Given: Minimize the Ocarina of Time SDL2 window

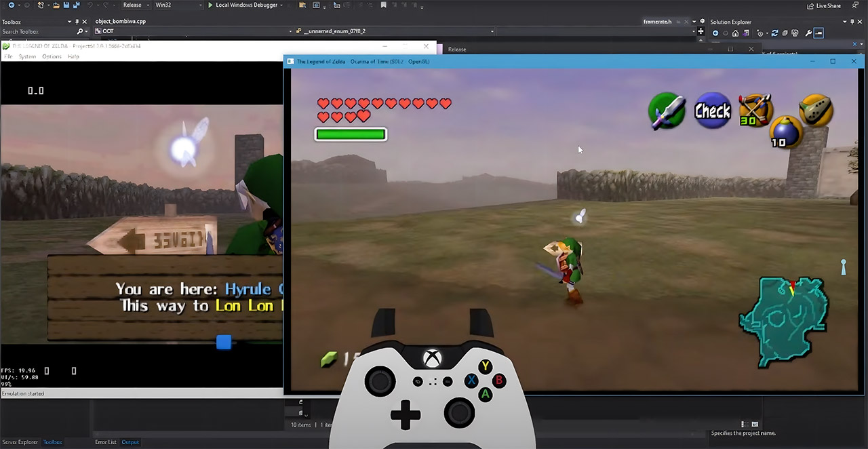Looking at the screenshot, I should coord(812,61).
